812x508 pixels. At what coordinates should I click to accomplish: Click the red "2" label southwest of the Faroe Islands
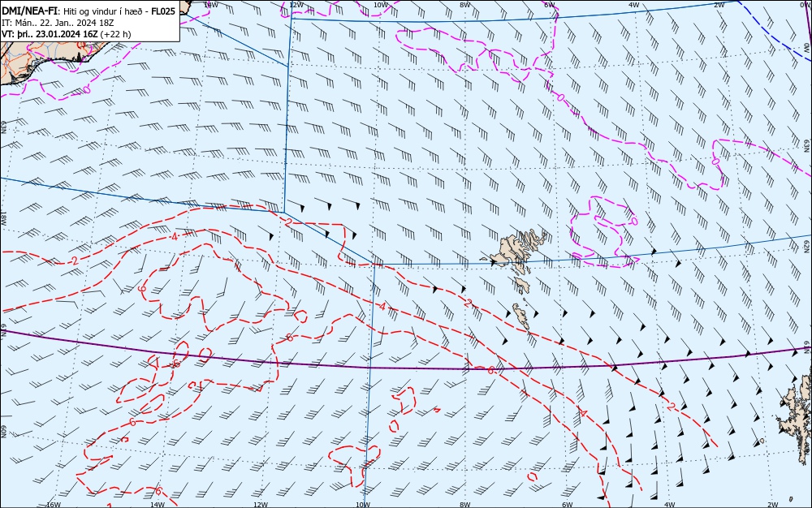click(x=469, y=304)
